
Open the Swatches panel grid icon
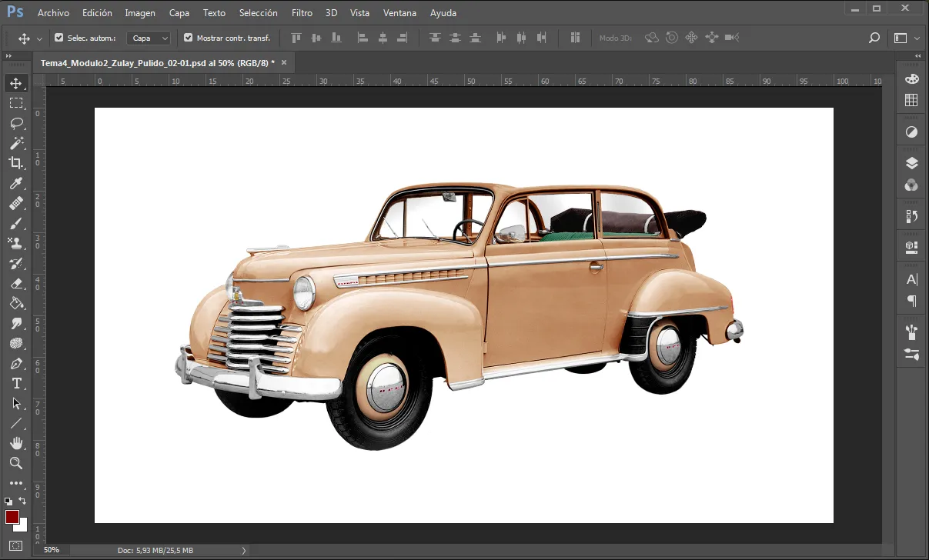(911, 100)
